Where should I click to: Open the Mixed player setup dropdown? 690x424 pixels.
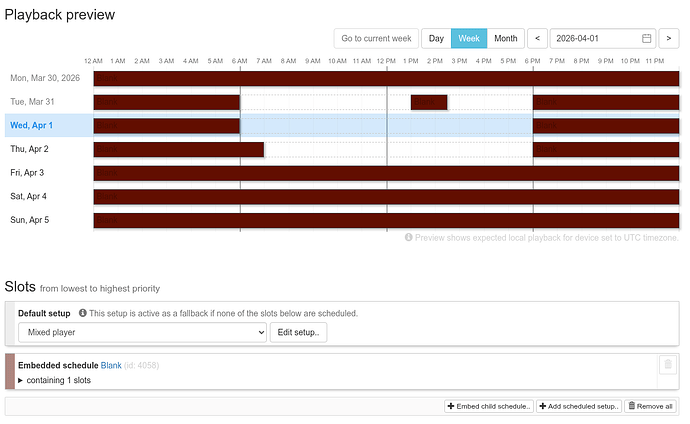pyautogui.click(x=141, y=332)
